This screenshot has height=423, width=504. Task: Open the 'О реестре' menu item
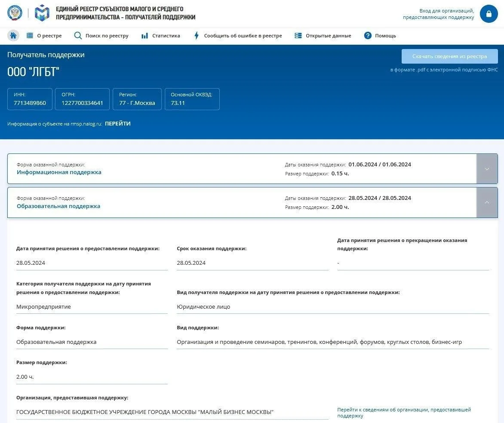click(x=49, y=36)
